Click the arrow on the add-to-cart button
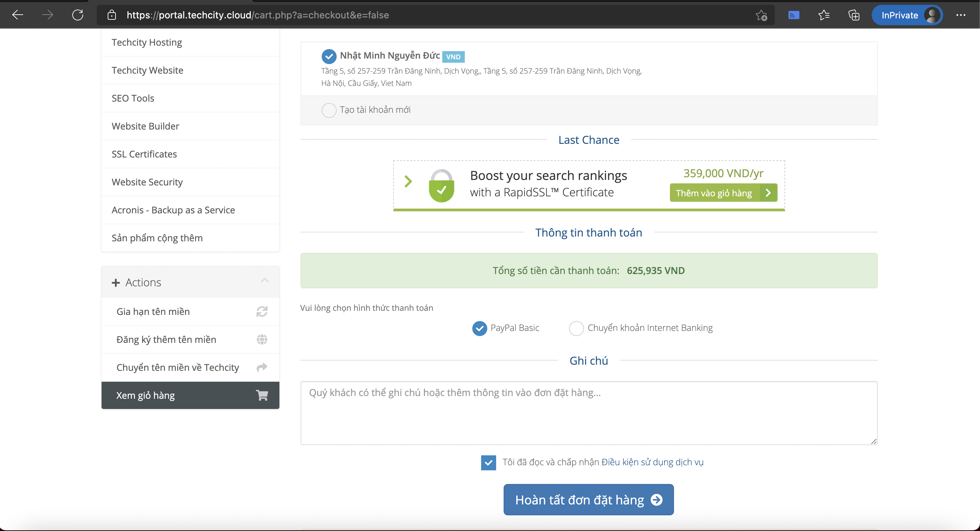The height and width of the screenshot is (531, 980). pyautogui.click(x=768, y=193)
